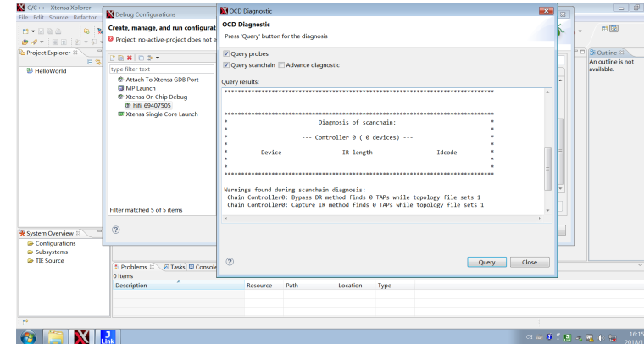Switch to the Tasks tab
This screenshot has height=344, width=644.
tap(175, 267)
